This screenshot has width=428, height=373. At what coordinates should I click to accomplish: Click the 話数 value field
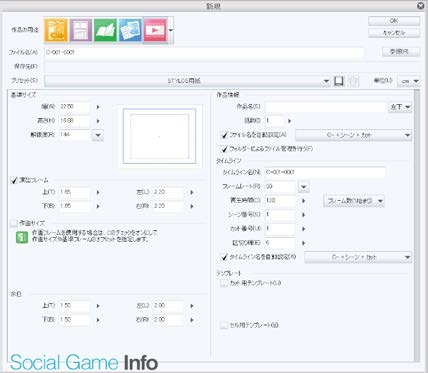pyautogui.click(x=275, y=121)
